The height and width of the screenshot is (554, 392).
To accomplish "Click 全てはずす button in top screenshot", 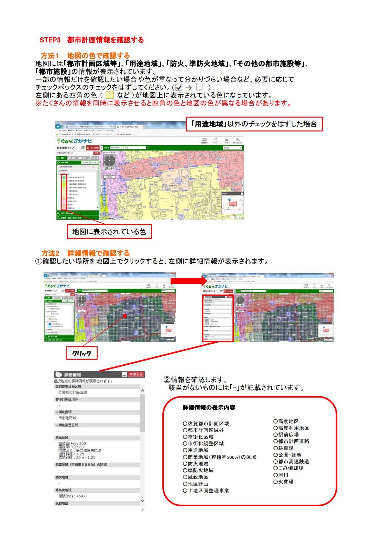I will tap(94, 162).
